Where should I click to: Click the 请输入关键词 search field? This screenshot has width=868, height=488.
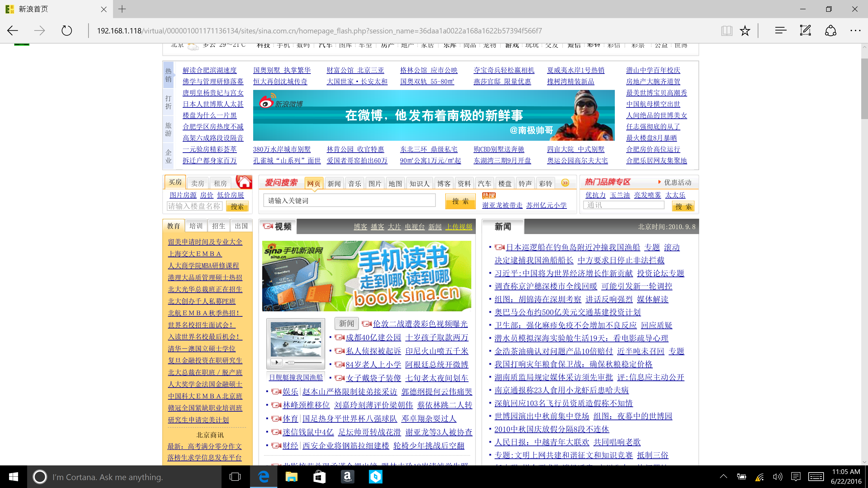pos(349,201)
